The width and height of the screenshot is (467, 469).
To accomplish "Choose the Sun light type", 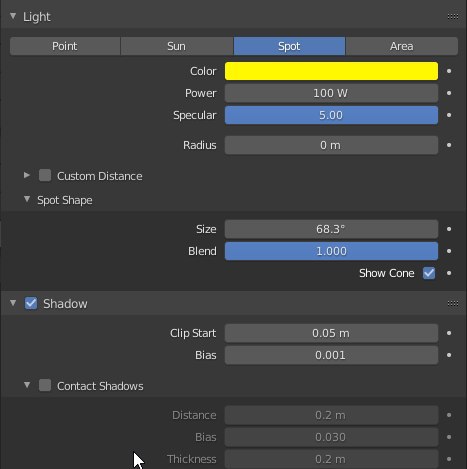I will 177,46.
